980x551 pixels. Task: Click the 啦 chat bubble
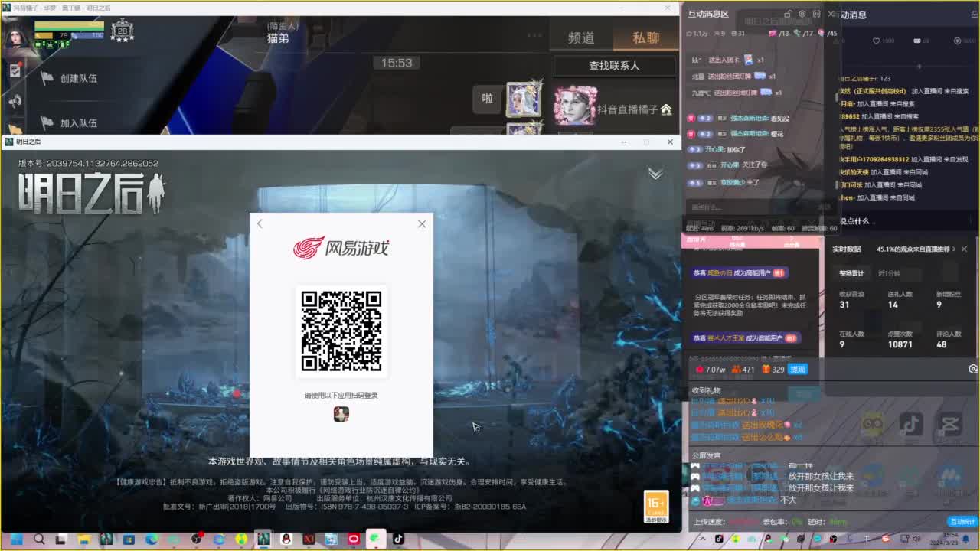(487, 99)
